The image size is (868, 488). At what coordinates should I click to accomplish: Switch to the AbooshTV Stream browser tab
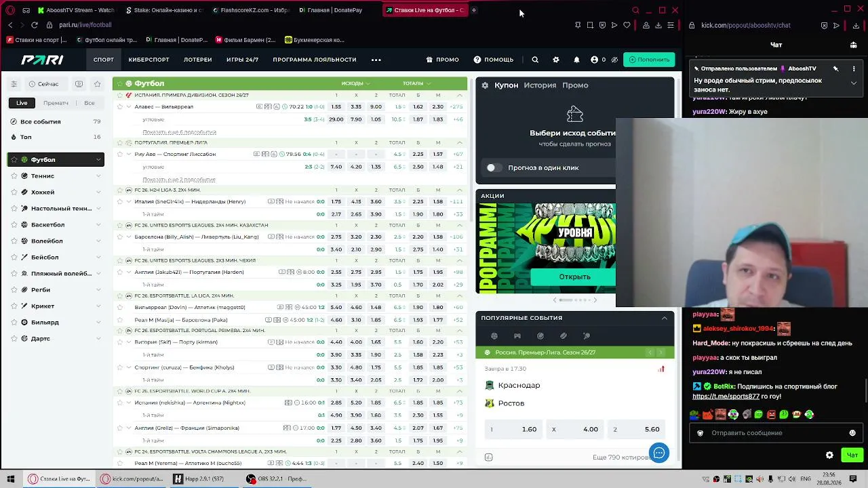[x=76, y=10]
